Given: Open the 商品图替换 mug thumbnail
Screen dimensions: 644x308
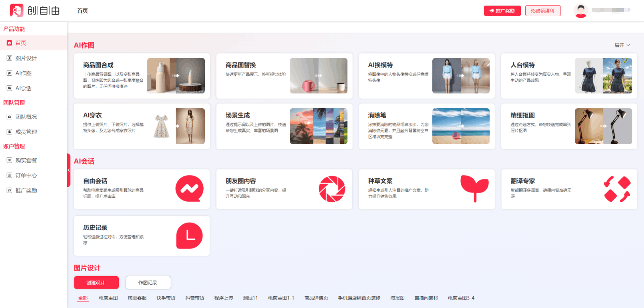Looking at the screenshot, I should 318,76.
